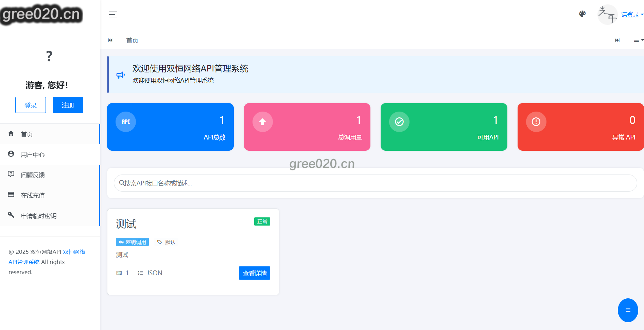This screenshot has width=644, height=330.
Task: Click the checkmark icon on green card
Action: pyautogui.click(x=399, y=122)
